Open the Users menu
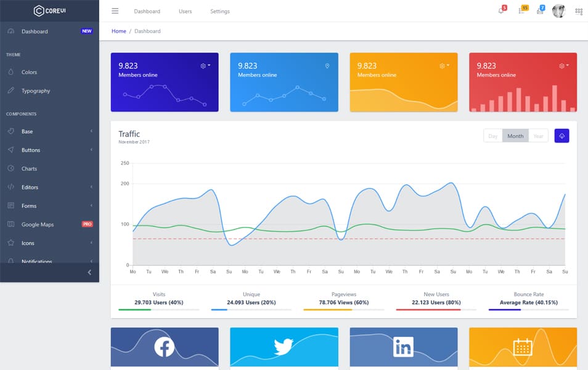Viewport: 588px width, 370px height. [x=184, y=10]
